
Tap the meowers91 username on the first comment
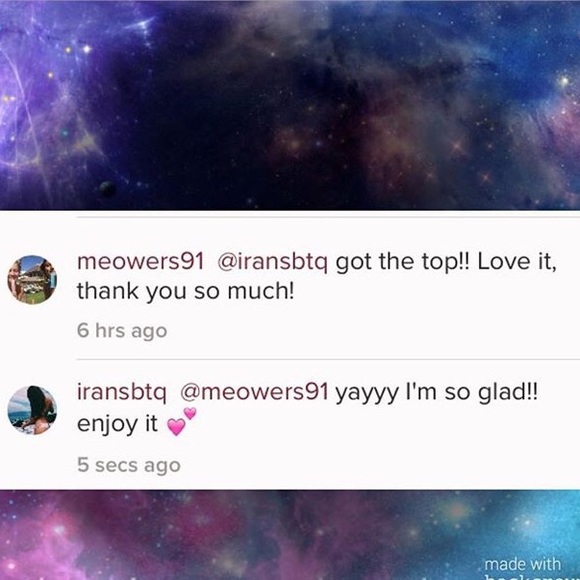pyautogui.click(x=141, y=262)
